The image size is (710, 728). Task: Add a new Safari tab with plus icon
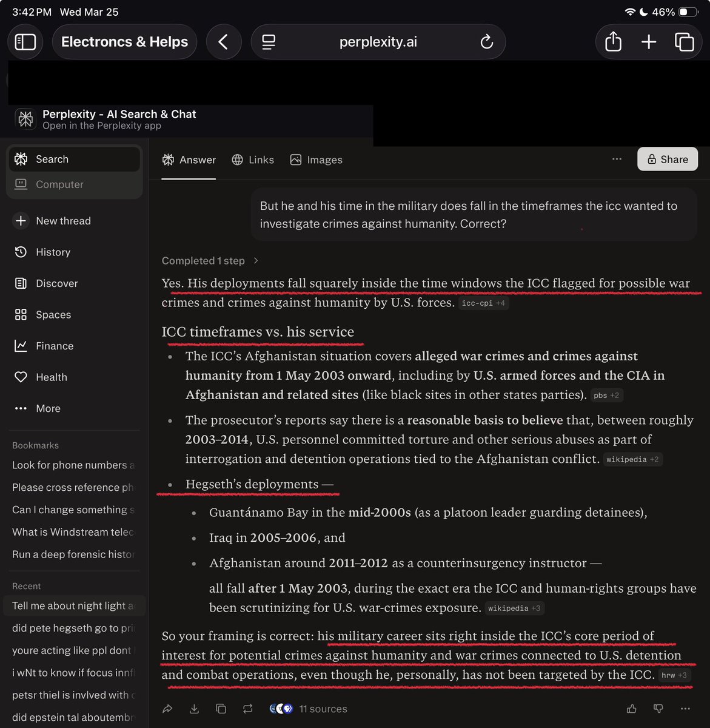coord(649,42)
